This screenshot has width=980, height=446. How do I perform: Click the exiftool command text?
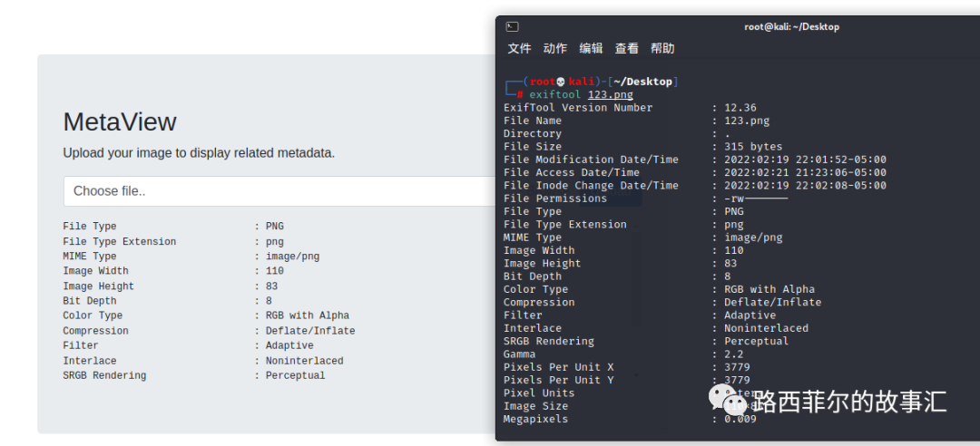pos(555,94)
